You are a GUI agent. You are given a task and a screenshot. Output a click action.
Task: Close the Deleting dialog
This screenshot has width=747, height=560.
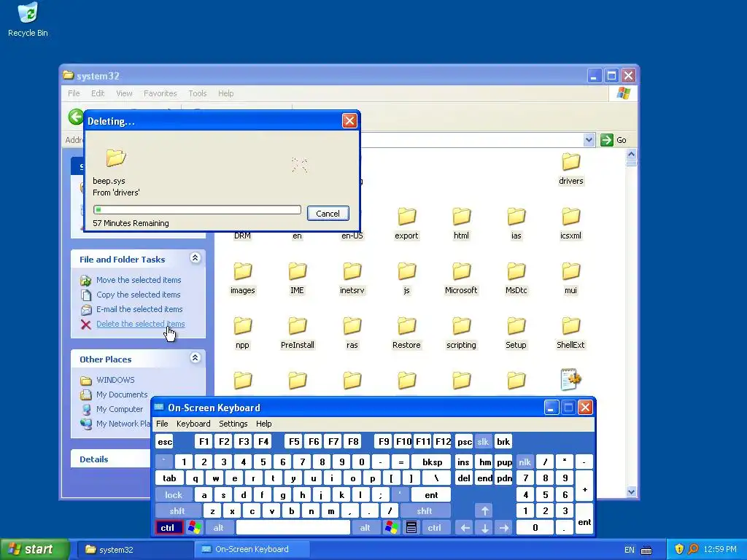[349, 121]
